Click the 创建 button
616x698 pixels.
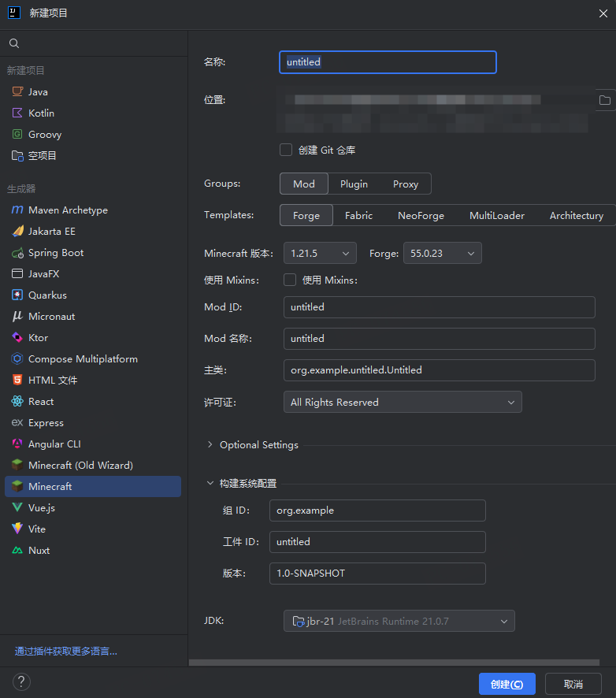click(507, 684)
